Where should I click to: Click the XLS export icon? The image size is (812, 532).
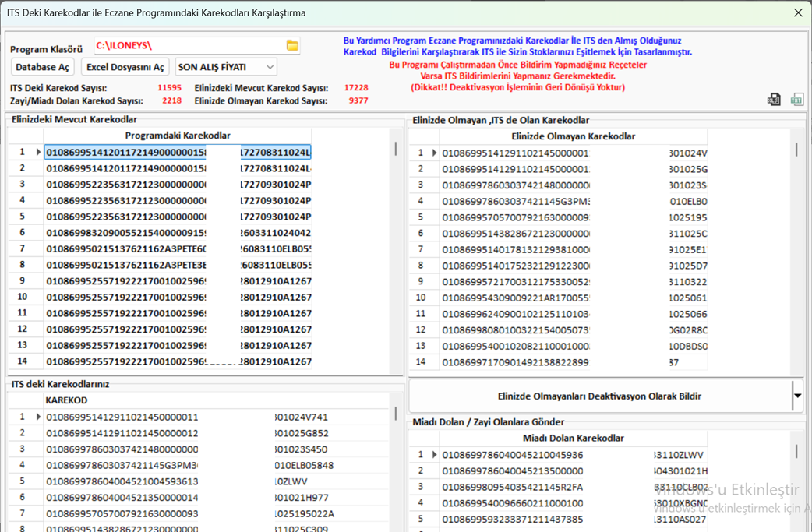774,100
